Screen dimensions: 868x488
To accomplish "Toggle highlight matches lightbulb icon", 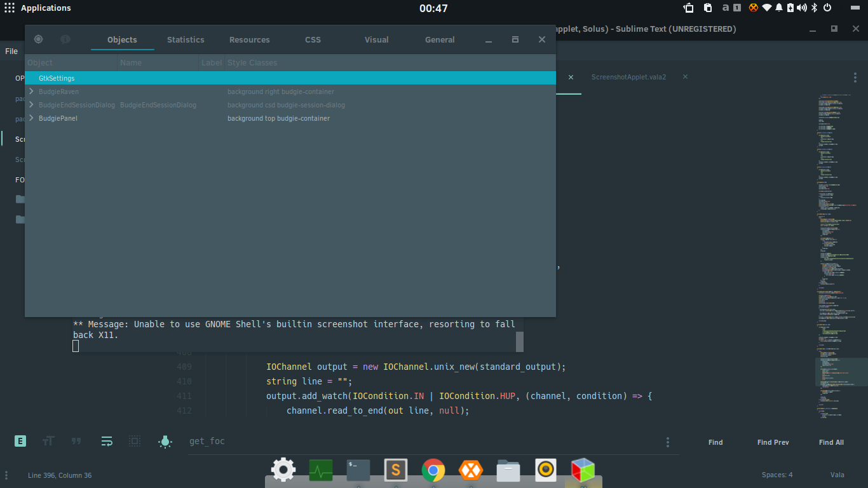I will point(165,441).
